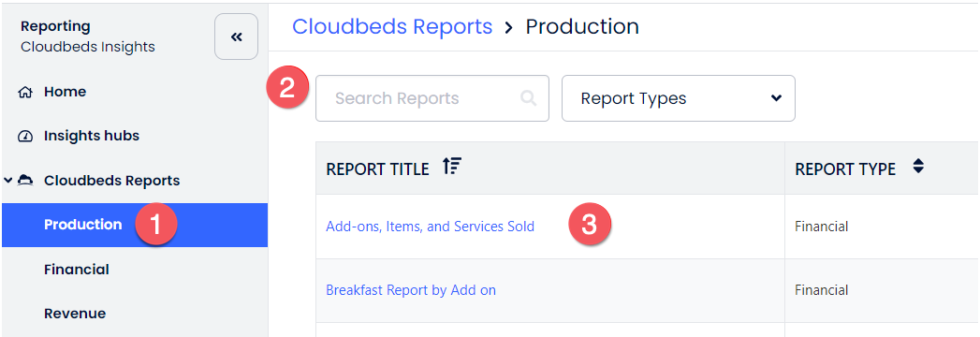Click into the Search Reports field
This screenshot has height=337, width=980.
(x=431, y=98)
